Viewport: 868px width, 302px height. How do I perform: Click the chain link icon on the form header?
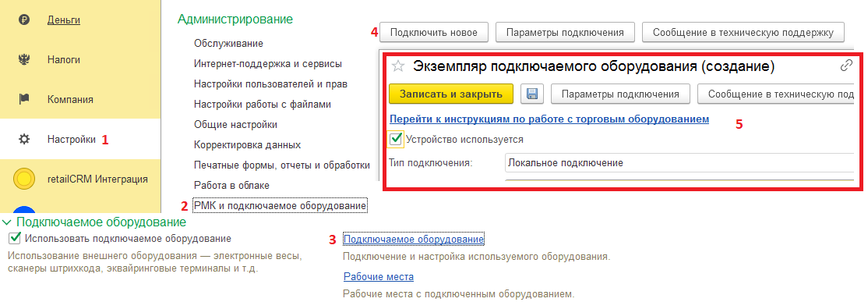coord(846,66)
